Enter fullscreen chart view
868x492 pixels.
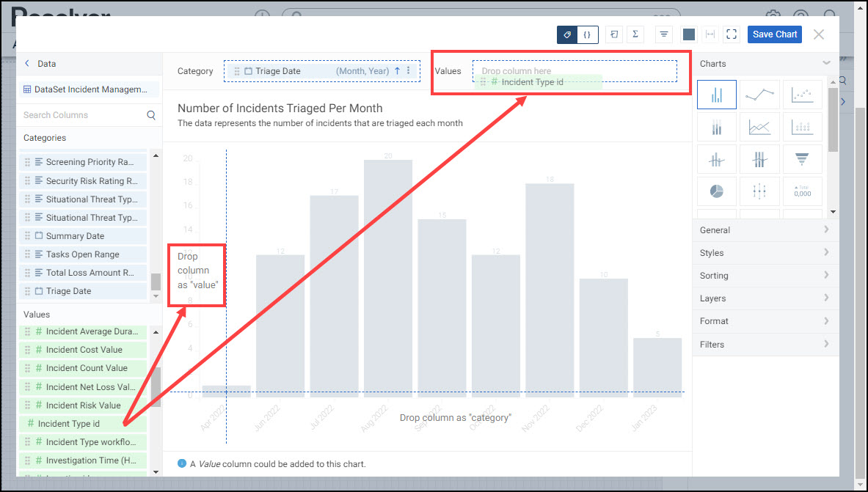coord(731,34)
